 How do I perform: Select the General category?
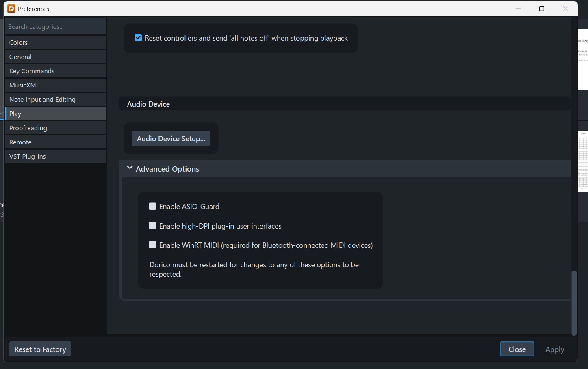pyautogui.click(x=56, y=57)
